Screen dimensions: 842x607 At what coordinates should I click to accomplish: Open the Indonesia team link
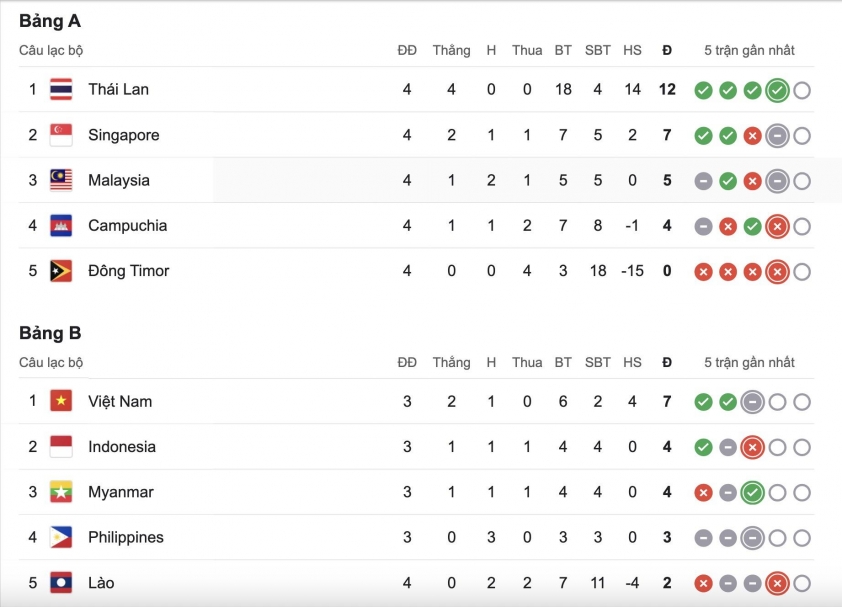tap(122, 447)
